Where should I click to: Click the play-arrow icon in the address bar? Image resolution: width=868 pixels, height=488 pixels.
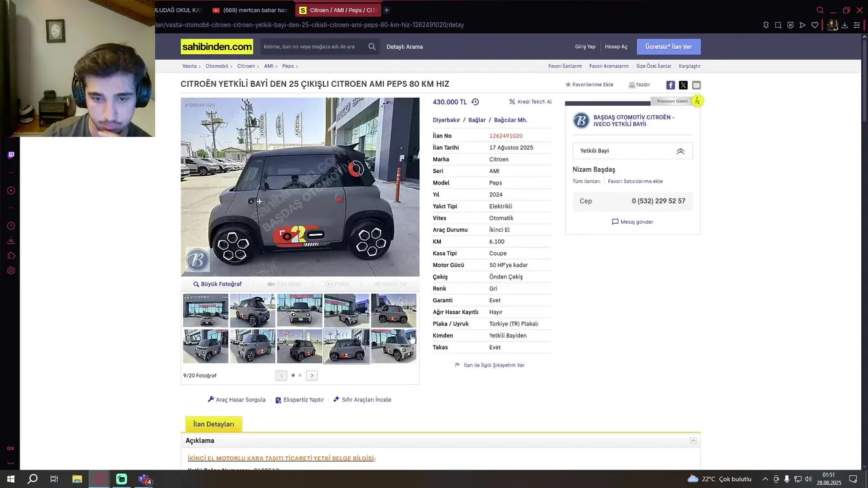click(802, 25)
